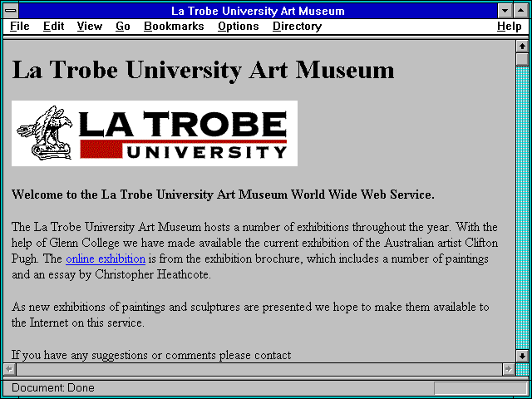Image resolution: width=532 pixels, height=399 pixels.
Task: Open the View menu
Action: pos(89,27)
